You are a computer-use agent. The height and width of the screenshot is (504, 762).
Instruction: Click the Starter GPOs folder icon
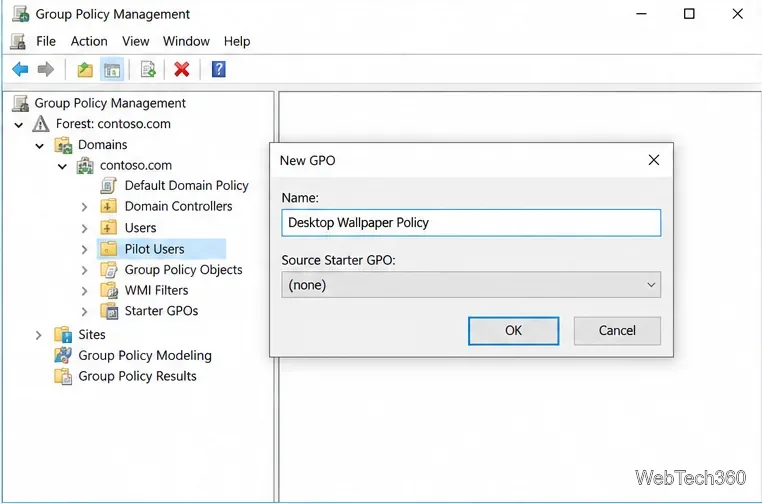tap(109, 311)
